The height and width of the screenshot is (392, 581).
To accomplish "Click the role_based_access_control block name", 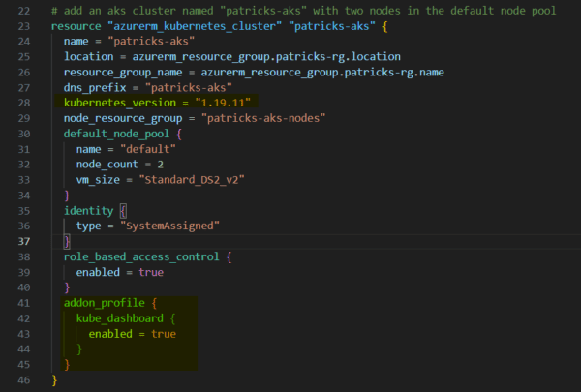I will point(144,256).
